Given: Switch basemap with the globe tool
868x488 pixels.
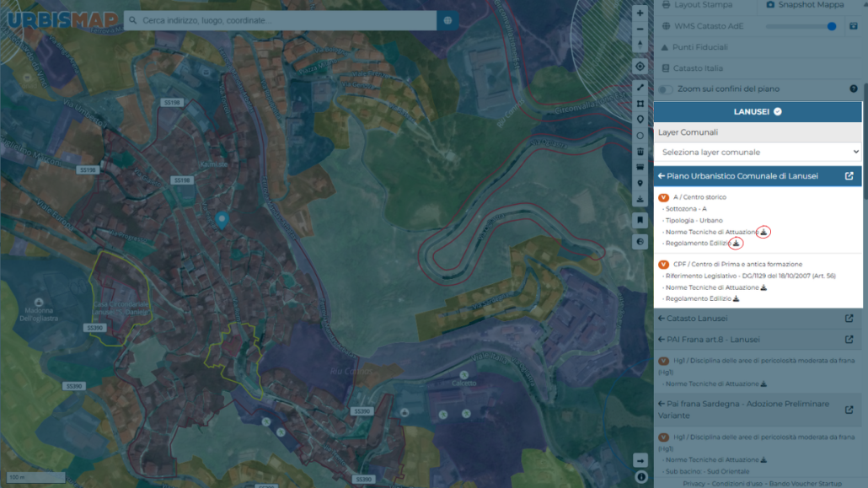Looking at the screenshot, I should coord(640,242).
